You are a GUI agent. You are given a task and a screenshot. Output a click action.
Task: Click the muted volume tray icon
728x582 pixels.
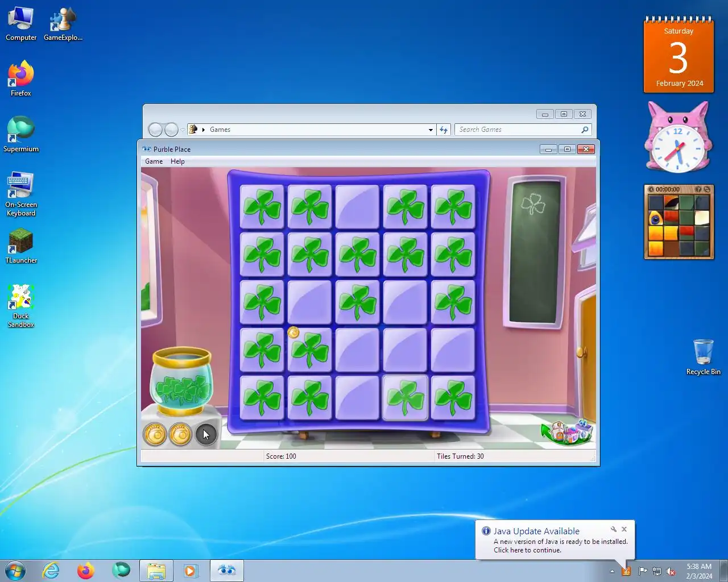[671, 571]
